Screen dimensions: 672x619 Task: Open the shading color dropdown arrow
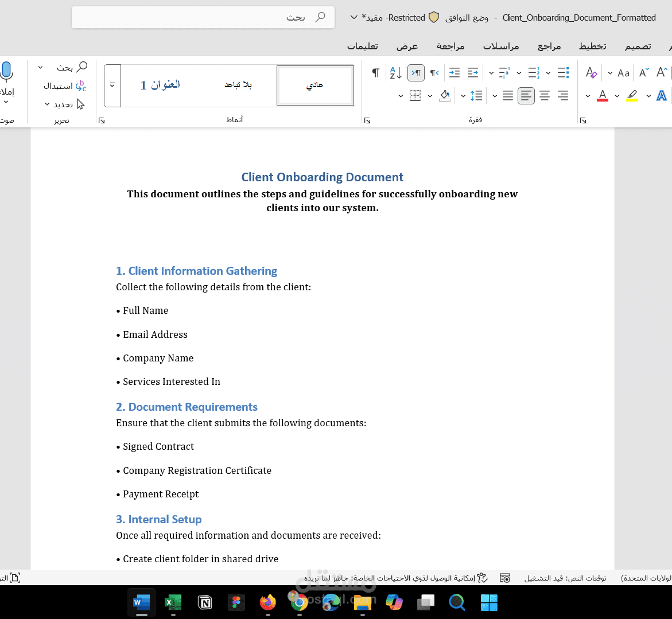[430, 96]
